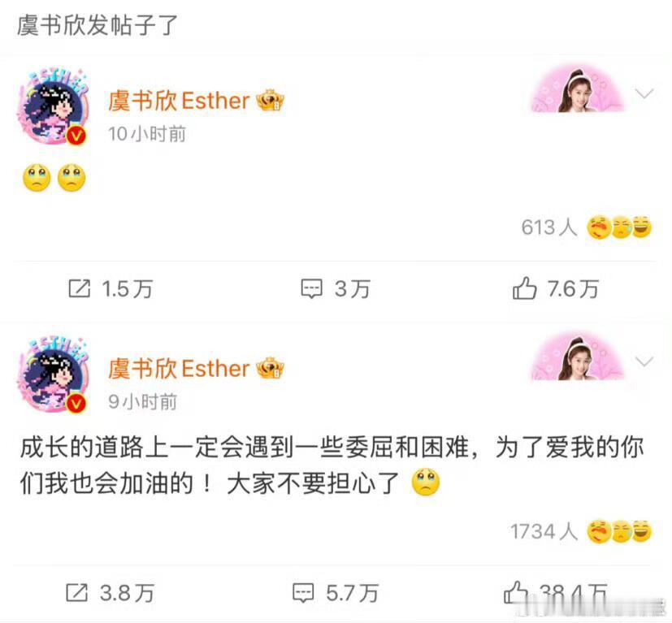Expand the chevron menu on second post
Viewport: 672px width, 623px height.
click(x=644, y=361)
